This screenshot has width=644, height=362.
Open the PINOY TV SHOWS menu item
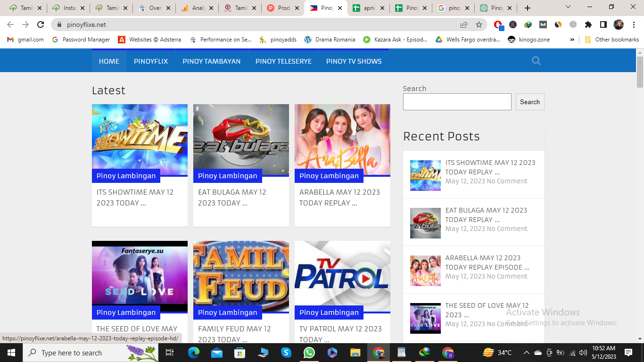pos(354,61)
